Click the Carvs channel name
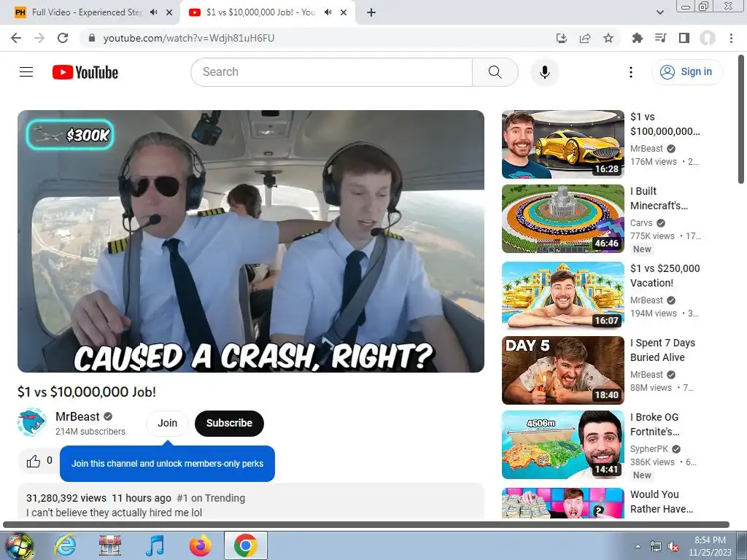Image resolution: width=747 pixels, height=560 pixels. [641, 223]
